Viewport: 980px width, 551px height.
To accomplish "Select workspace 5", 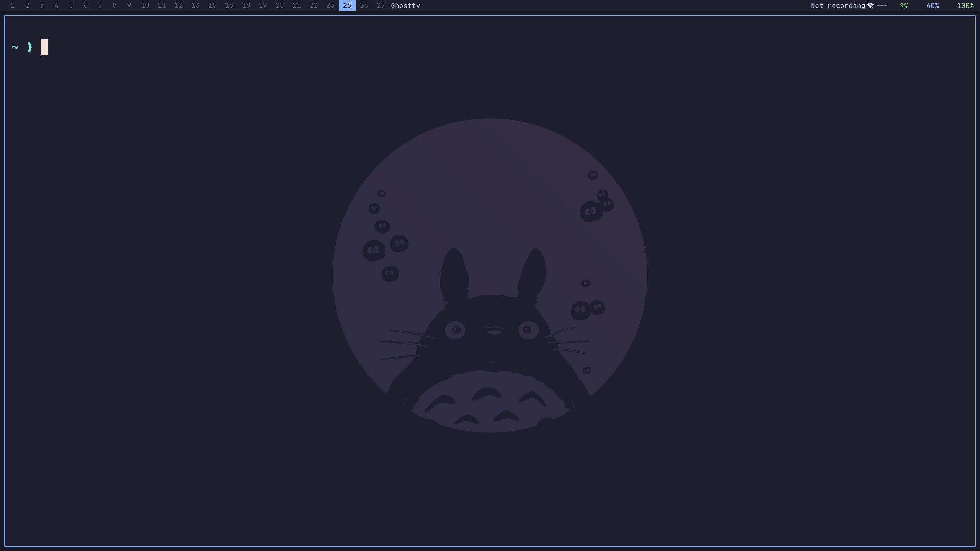I will (x=71, y=5).
